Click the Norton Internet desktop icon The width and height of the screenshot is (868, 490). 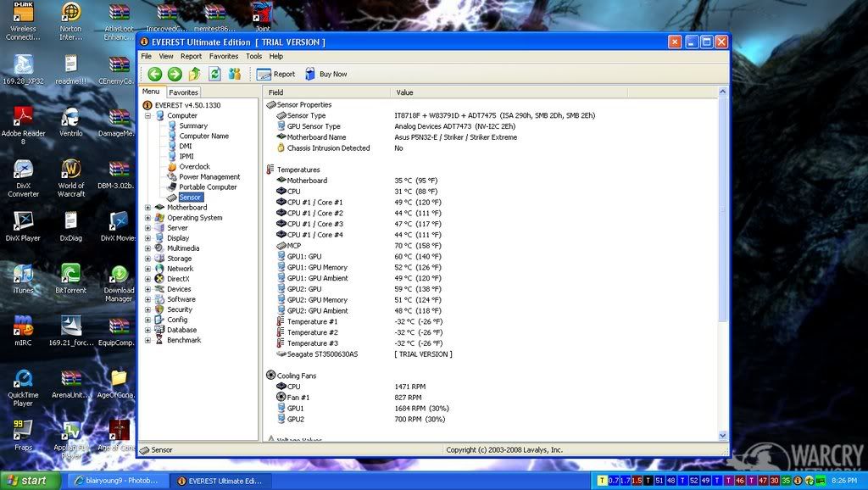tap(71, 21)
